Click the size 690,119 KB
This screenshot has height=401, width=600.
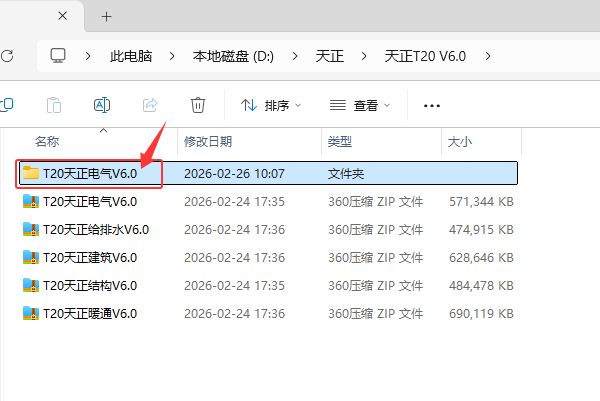click(481, 314)
